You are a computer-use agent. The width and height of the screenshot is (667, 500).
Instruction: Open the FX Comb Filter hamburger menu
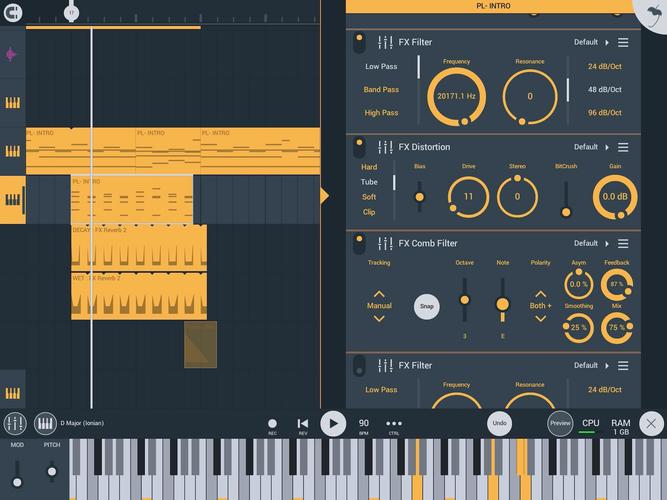623,243
